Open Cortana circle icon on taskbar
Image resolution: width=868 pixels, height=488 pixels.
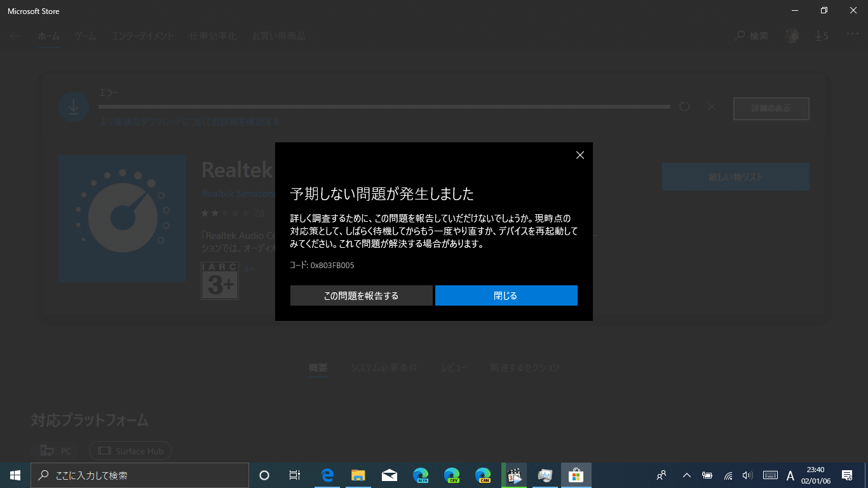[264, 475]
